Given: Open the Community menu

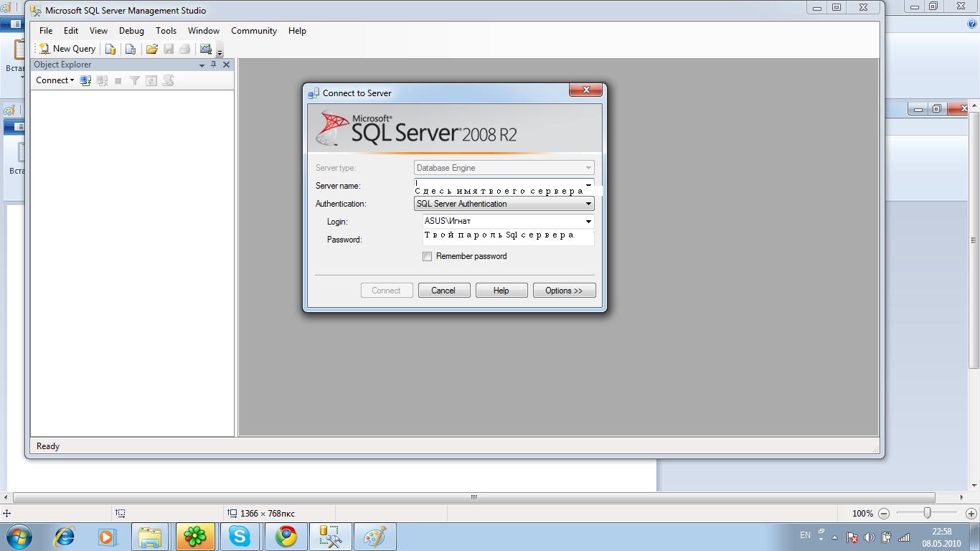Looking at the screenshot, I should (x=254, y=31).
